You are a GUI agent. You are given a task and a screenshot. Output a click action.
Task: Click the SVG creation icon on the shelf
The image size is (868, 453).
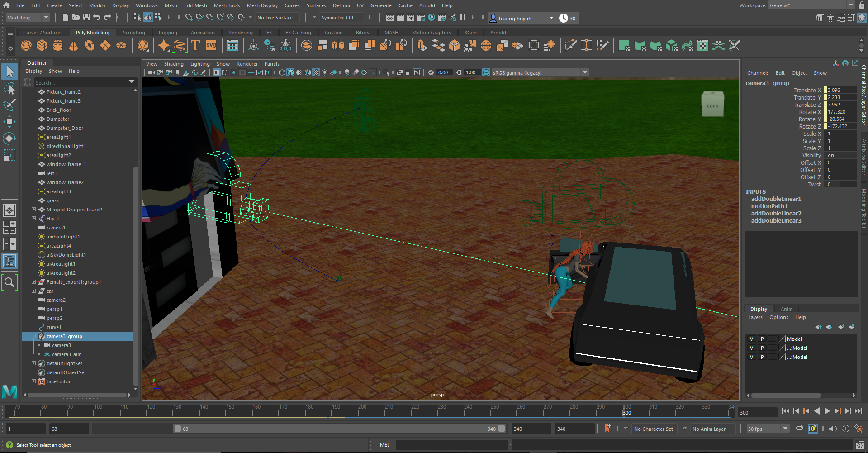tap(210, 45)
